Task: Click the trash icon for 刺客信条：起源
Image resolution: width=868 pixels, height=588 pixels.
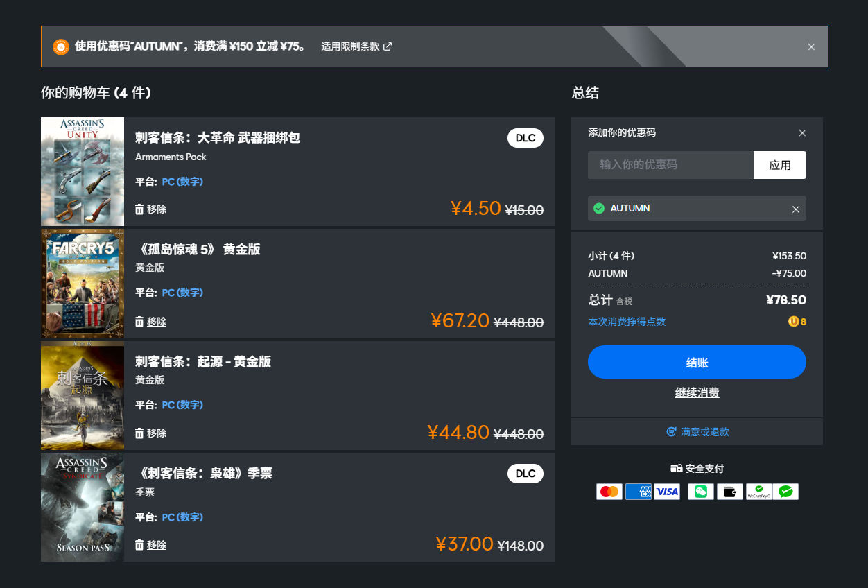Action: tap(139, 433)
